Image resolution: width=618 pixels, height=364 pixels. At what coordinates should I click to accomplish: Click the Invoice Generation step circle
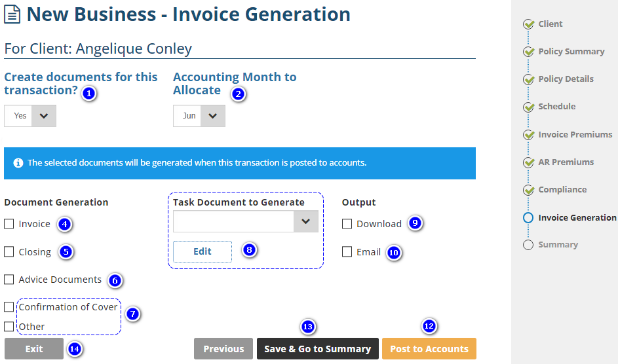coord(528,218)
